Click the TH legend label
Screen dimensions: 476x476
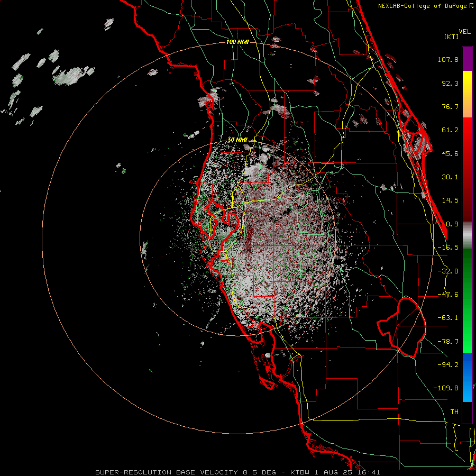click(454, 412)
